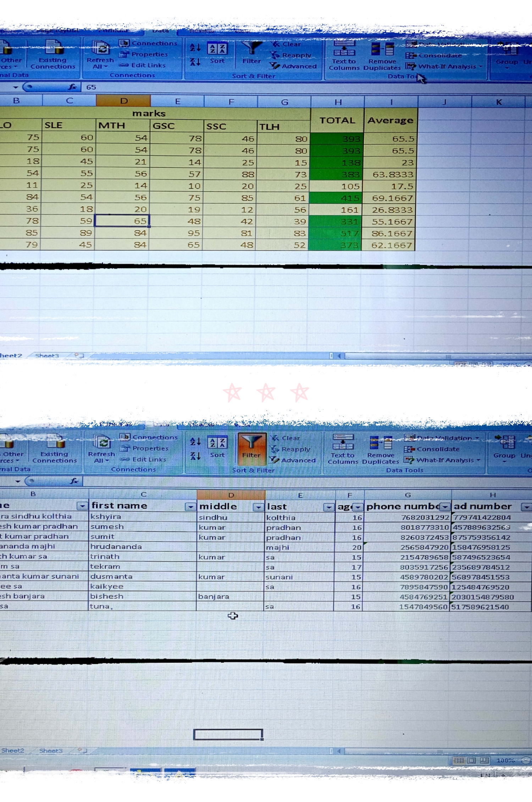Switch to Sheet3 tab below the names table
Viewport: 532px width, 802px height.
point(51,751)
